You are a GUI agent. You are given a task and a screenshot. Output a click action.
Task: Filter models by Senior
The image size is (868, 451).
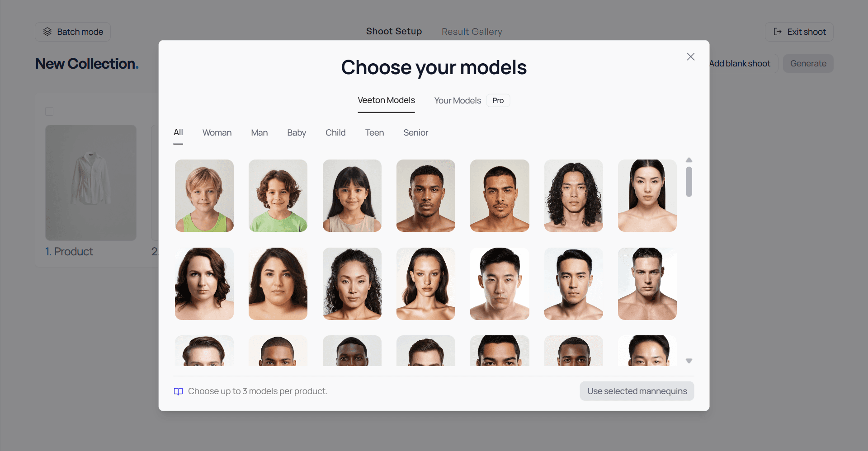415,132
